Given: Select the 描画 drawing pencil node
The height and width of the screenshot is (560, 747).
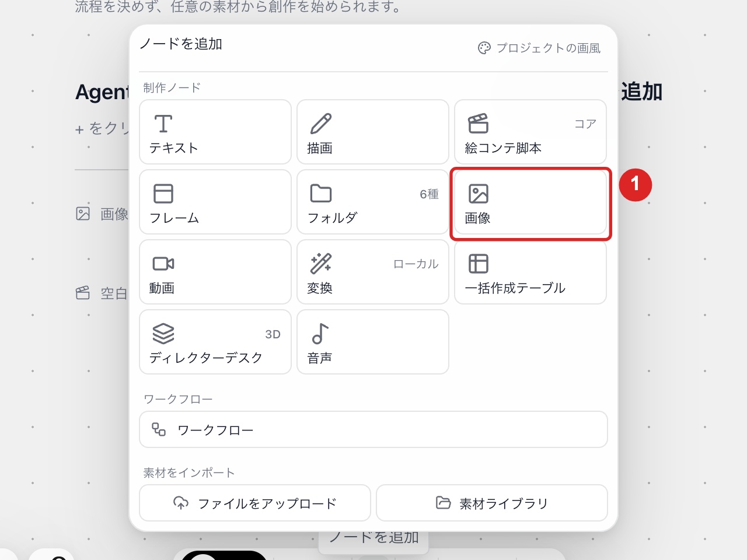Looking at the screenshot, I should coord(373,132).
